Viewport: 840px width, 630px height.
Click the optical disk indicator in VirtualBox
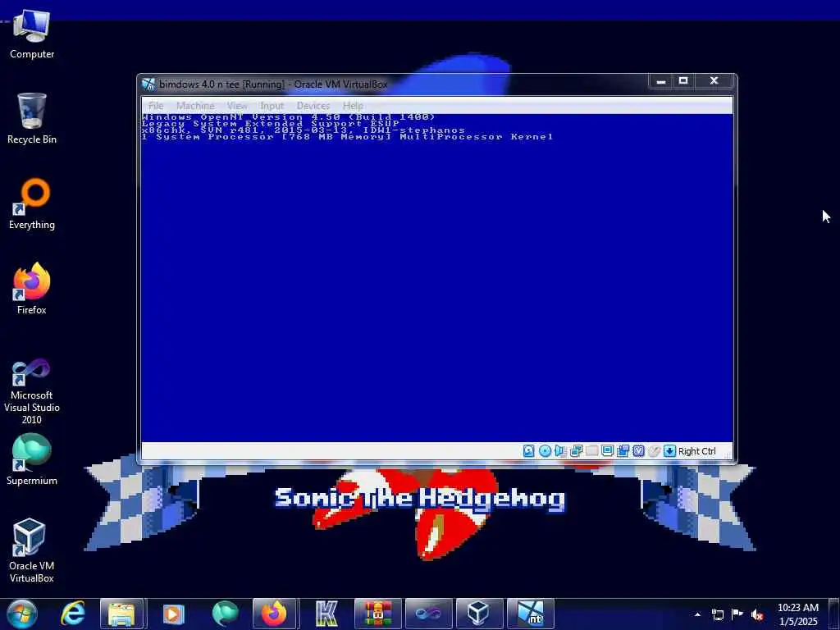[x=545, y=451]
